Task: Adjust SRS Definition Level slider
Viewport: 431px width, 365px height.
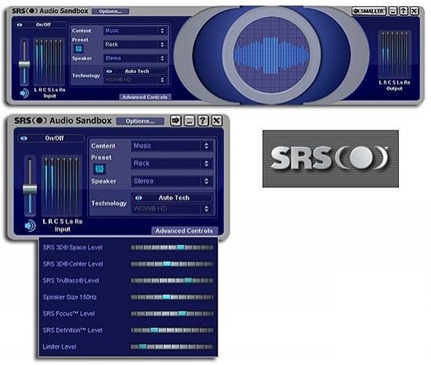Action: click(x=172, y=330)
